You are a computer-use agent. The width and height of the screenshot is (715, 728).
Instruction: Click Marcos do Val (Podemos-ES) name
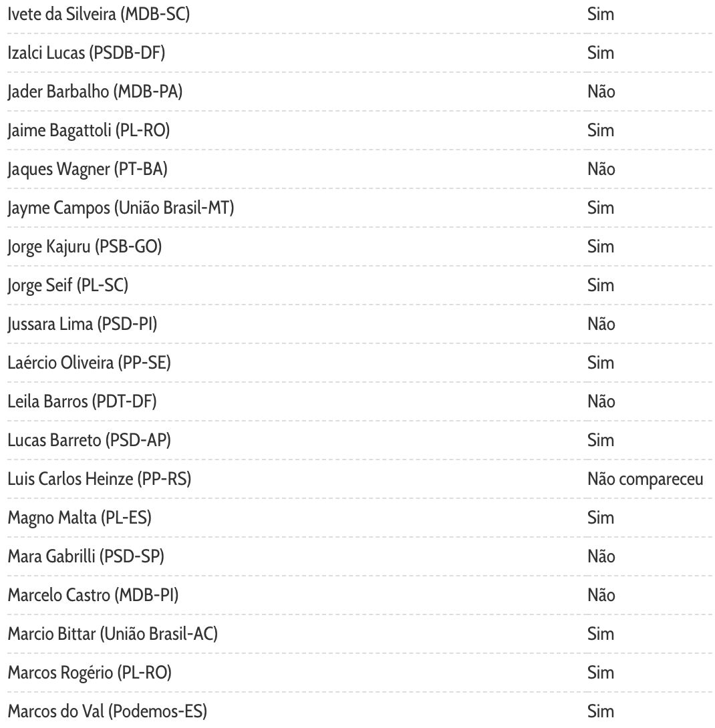(107, 711)
